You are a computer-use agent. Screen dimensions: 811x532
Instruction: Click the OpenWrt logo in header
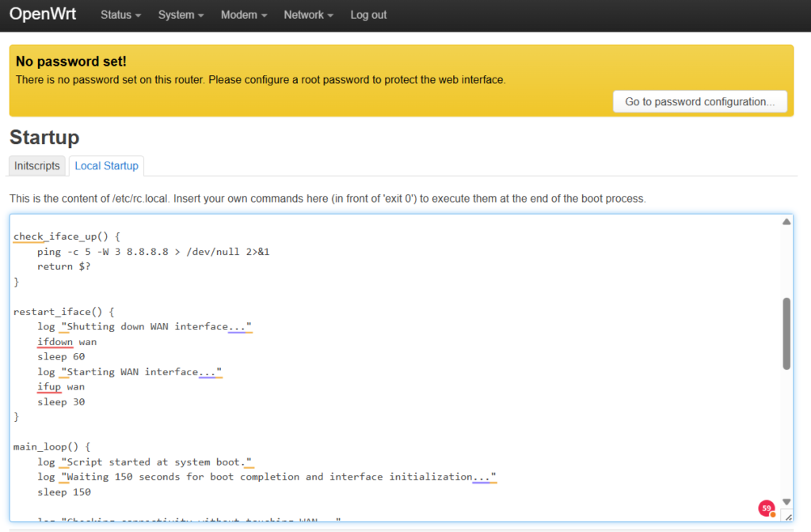(x=43, y=15)
